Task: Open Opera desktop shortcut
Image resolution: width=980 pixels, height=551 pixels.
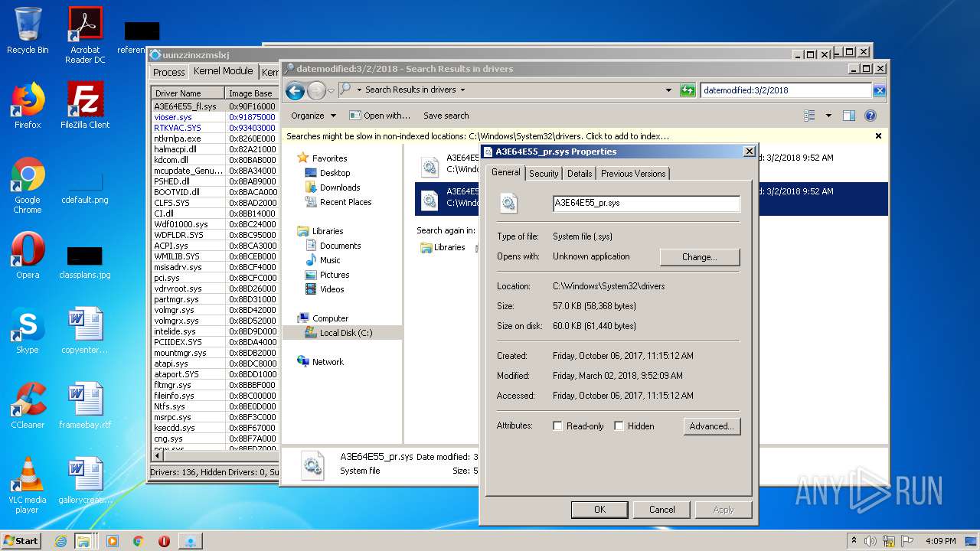Action: (28, 256)
